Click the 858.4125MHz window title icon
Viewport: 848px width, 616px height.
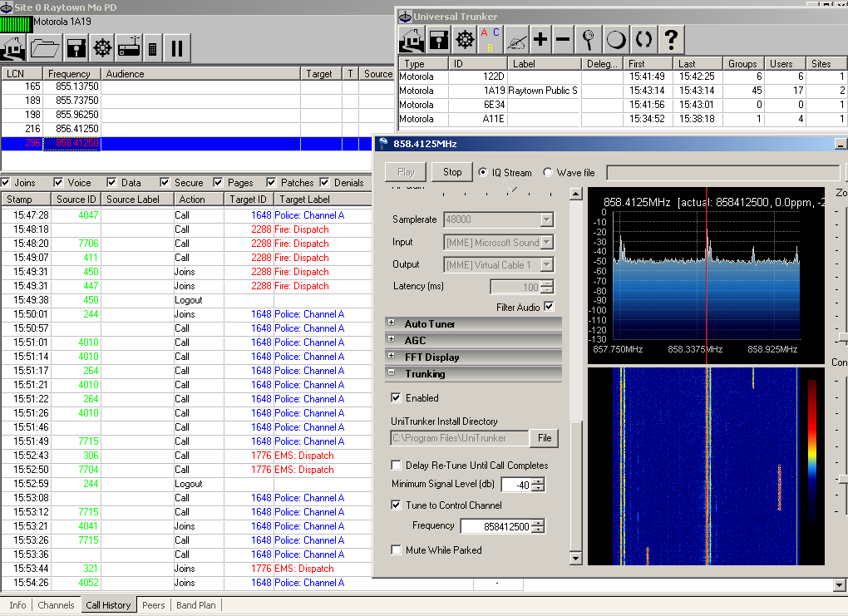383,143
